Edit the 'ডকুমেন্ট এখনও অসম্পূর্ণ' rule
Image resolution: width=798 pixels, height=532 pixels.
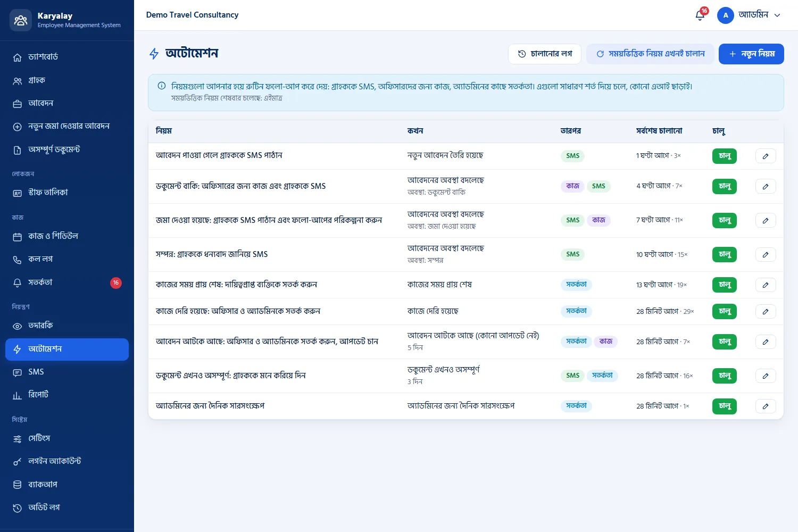point(766,376)
